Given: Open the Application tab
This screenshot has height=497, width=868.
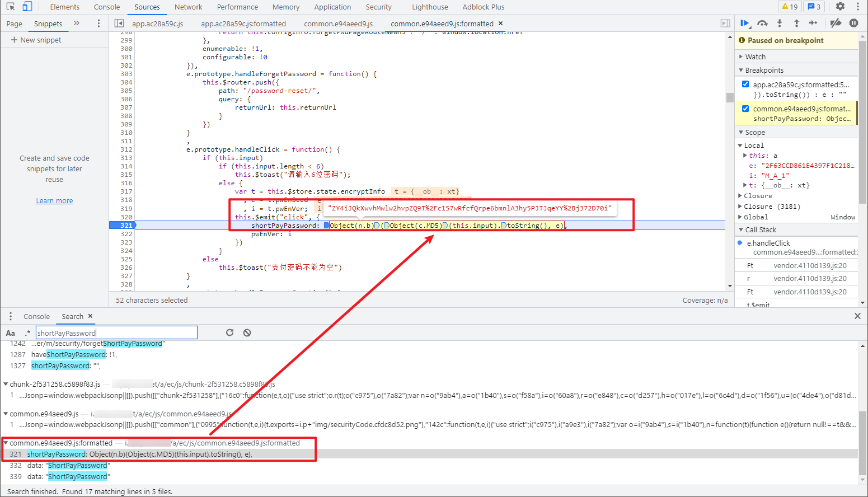Looking at the screenshot, I should click(332, 7).
